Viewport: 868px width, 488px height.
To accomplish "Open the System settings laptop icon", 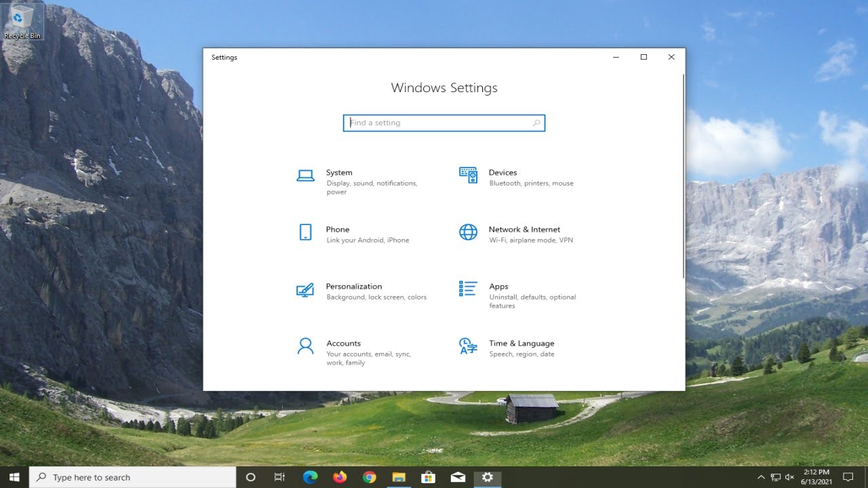I will click(x=305, y=176).
